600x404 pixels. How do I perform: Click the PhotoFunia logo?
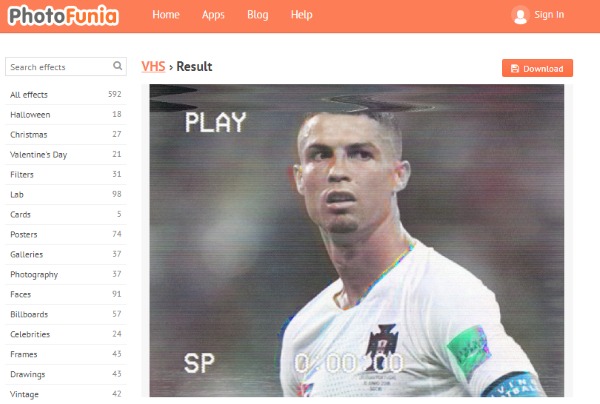tap(63, 16)
